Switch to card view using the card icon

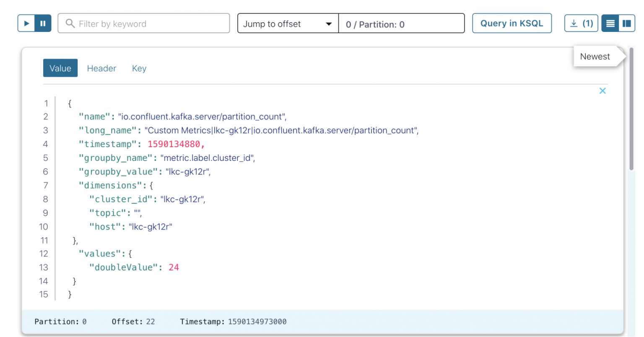click(x=627, y=23)
